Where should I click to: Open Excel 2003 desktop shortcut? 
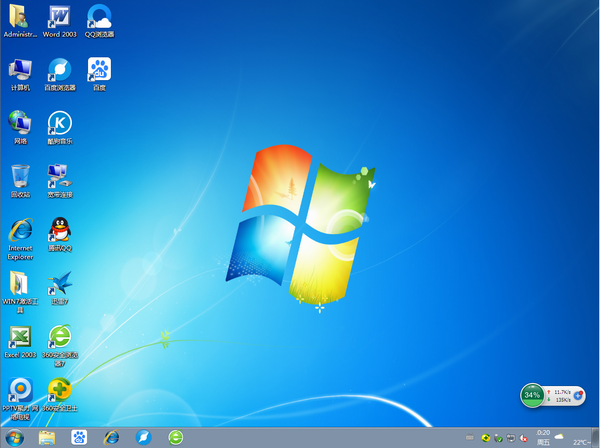[x=20, y=337]
